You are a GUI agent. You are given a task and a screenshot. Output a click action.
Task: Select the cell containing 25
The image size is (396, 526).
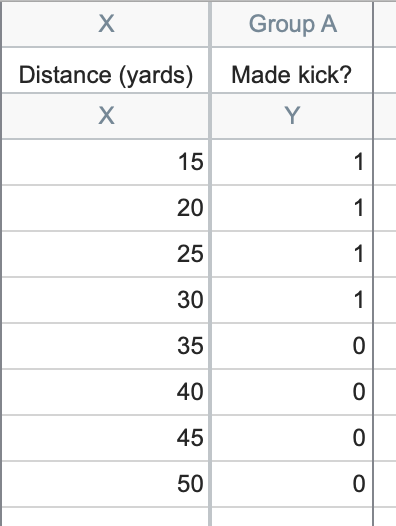tap(105, 254)
